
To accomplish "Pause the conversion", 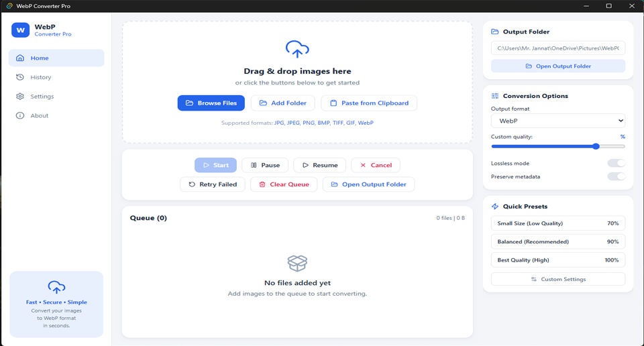I will (x=265, y=165).
